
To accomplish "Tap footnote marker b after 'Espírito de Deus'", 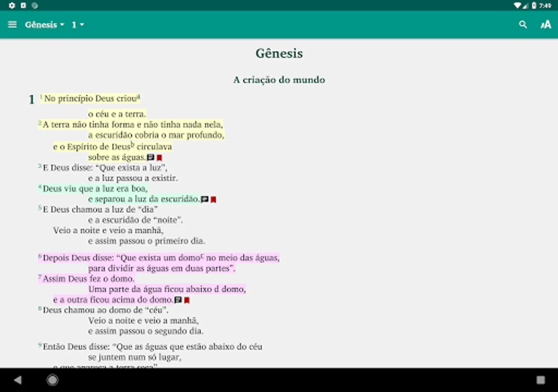I will click(133, 145).
